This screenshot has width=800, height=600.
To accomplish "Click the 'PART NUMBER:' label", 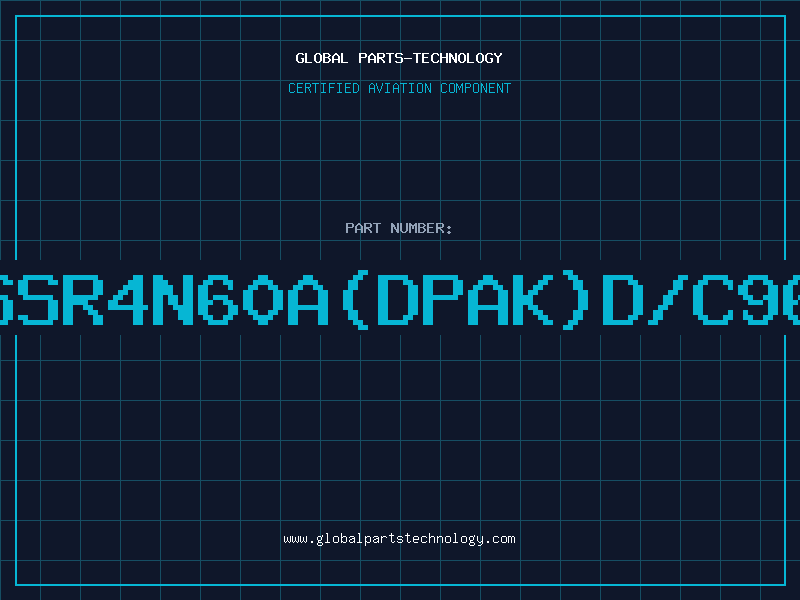I will [399, 228].
